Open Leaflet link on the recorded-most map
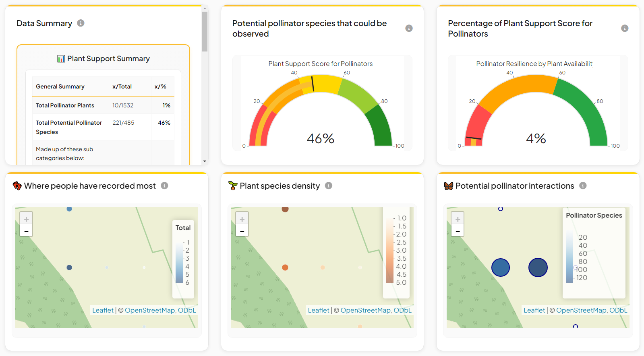This screenshot has width=644, height=356. 103,310
